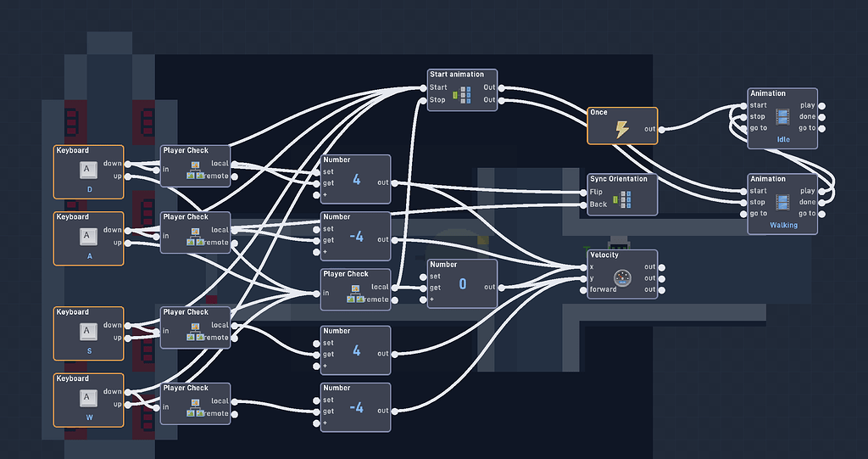The height and width of the screenshot is (459, 868).
Task: Click 'set' port on the Number 0 node
Action: pyautogui.click(x=424, y=276)
